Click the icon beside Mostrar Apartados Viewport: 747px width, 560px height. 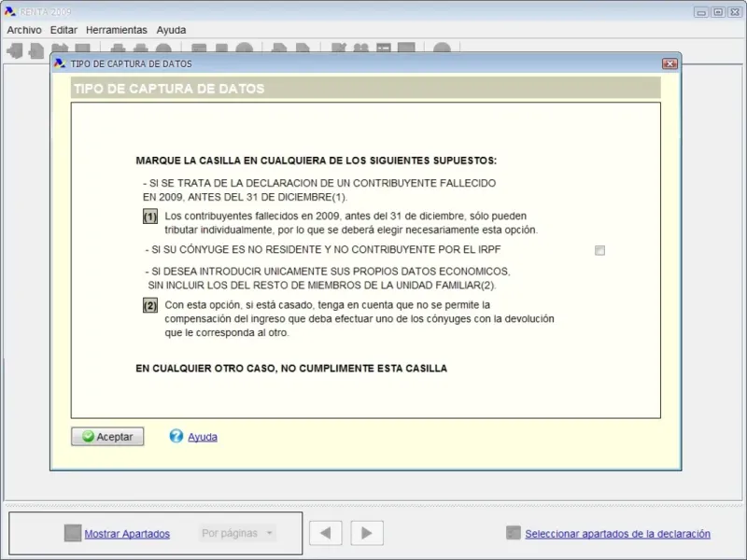[x=73, y=533]
